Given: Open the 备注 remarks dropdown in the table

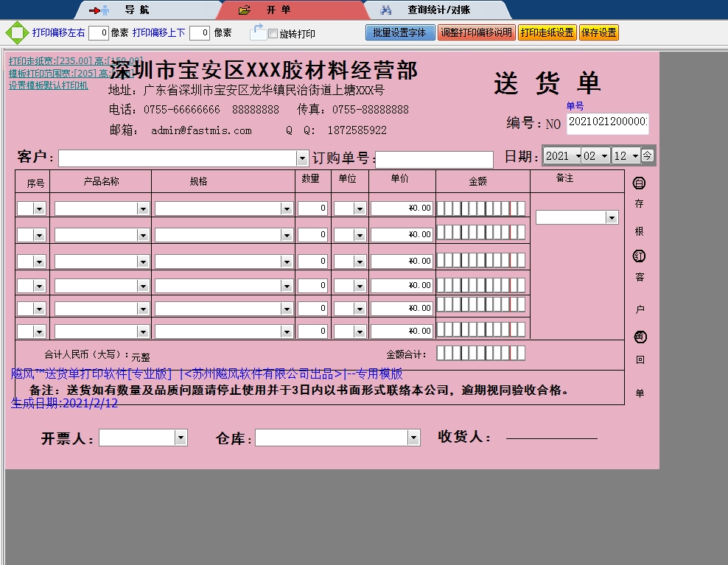Looking at the screenshot, I should coord(611,217).
